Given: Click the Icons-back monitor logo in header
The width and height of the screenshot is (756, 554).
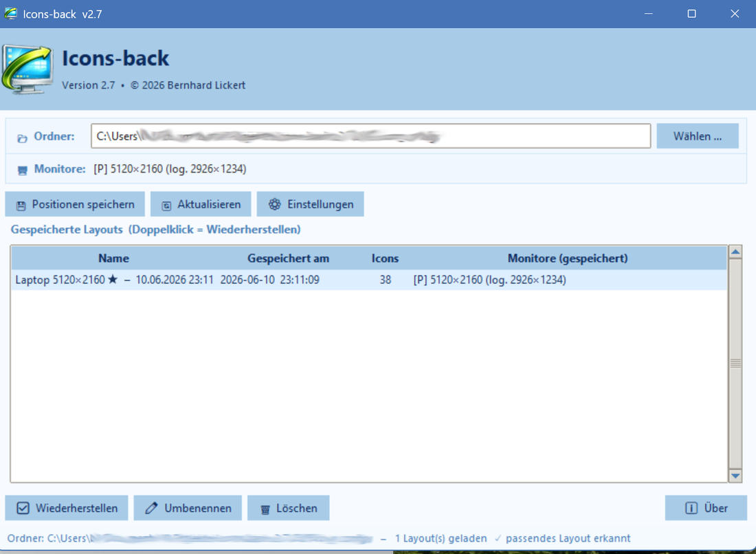Looking at the screenshot, I should tap(27, 69).
